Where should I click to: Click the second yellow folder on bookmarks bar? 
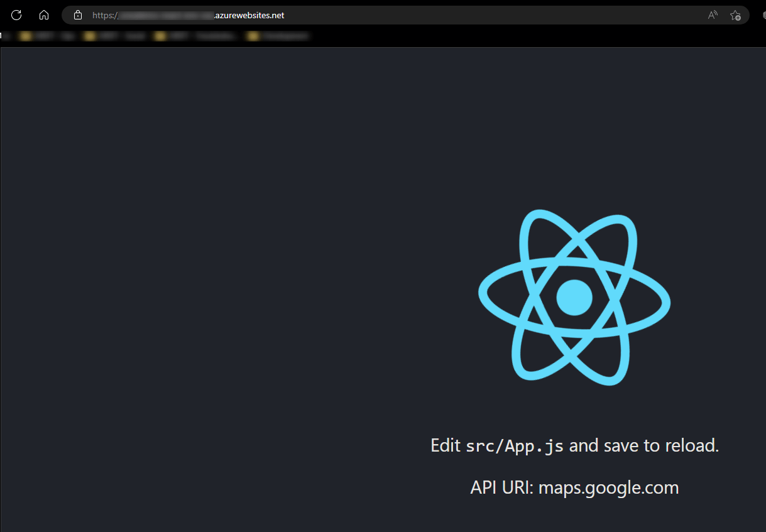point(90,36)
